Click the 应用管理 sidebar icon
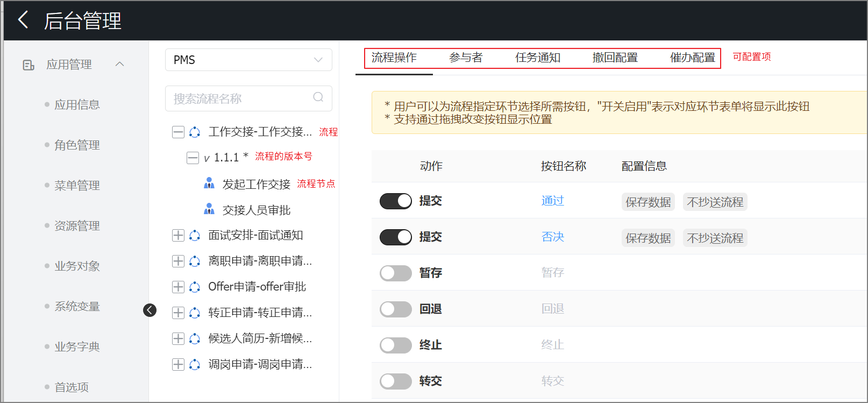868x403 pixels. 29,65
